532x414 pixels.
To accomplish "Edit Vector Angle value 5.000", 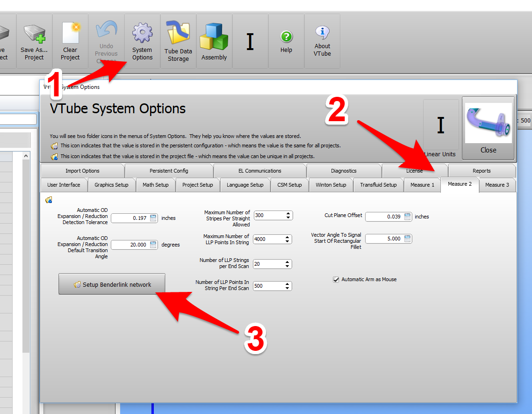I will click(388, 239).
